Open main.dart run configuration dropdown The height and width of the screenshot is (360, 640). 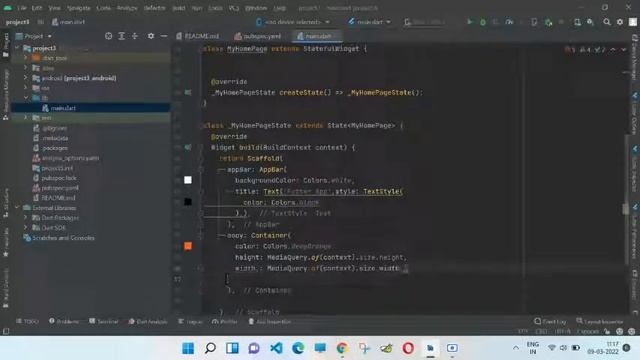(x=369, y=22)
